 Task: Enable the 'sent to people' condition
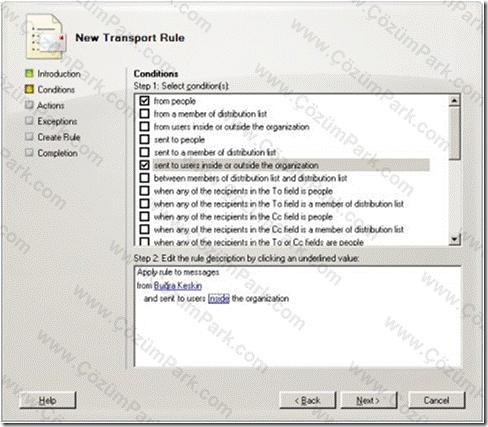coord(144,139)
